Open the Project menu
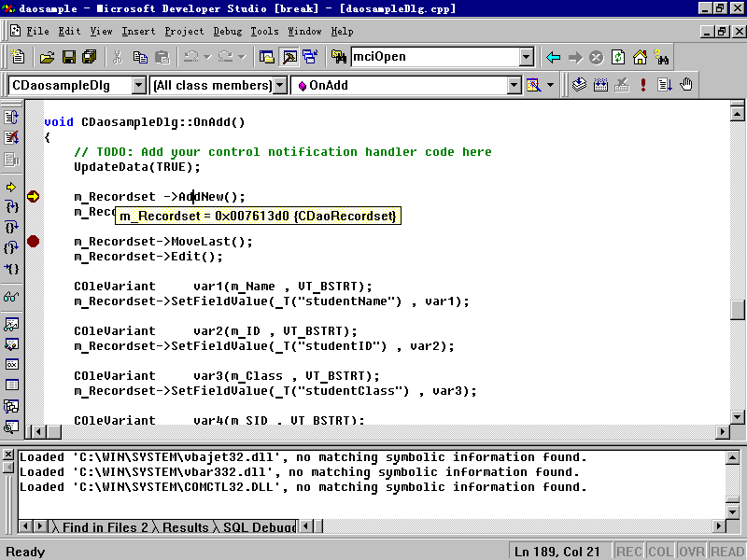 pos(184,32)
